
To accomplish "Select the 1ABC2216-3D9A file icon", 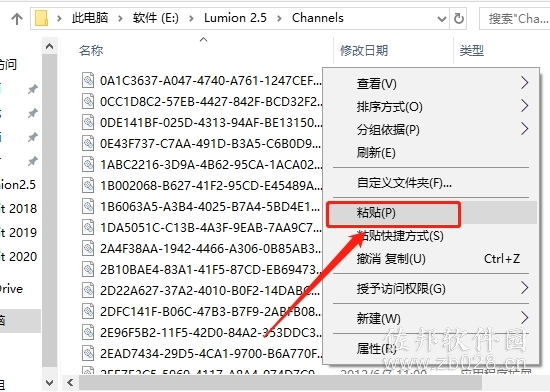I will (88, 164).
